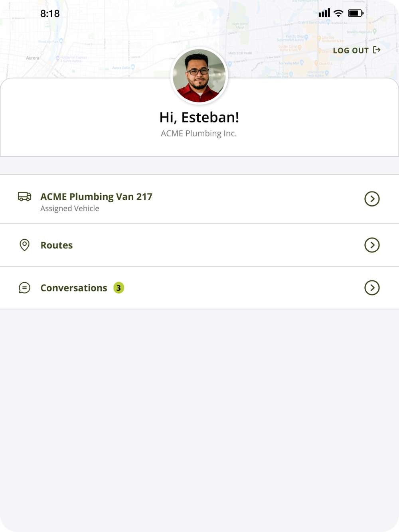Click the battery status icon
Screen dimensions: 399x532
pos(356,13)
